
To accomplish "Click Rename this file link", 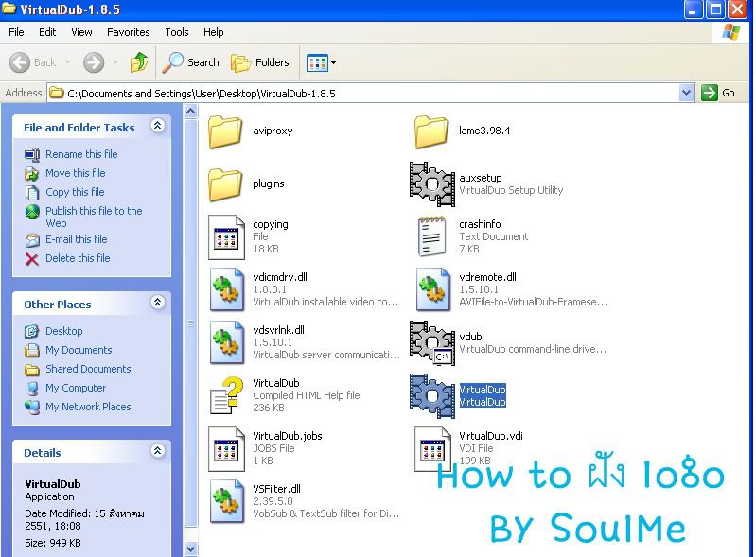I will coord(81,154).
